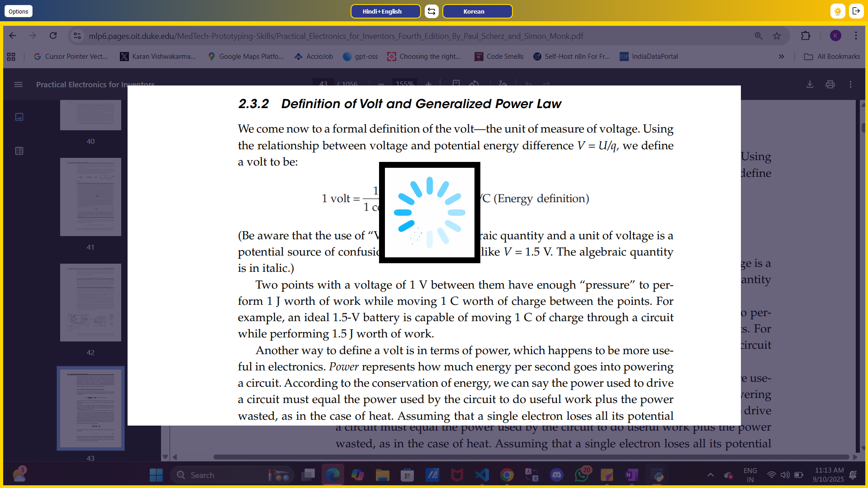868x488 pixels.
Task: Show document outline in PDF sidebar
Action: (x=19, y=151)
